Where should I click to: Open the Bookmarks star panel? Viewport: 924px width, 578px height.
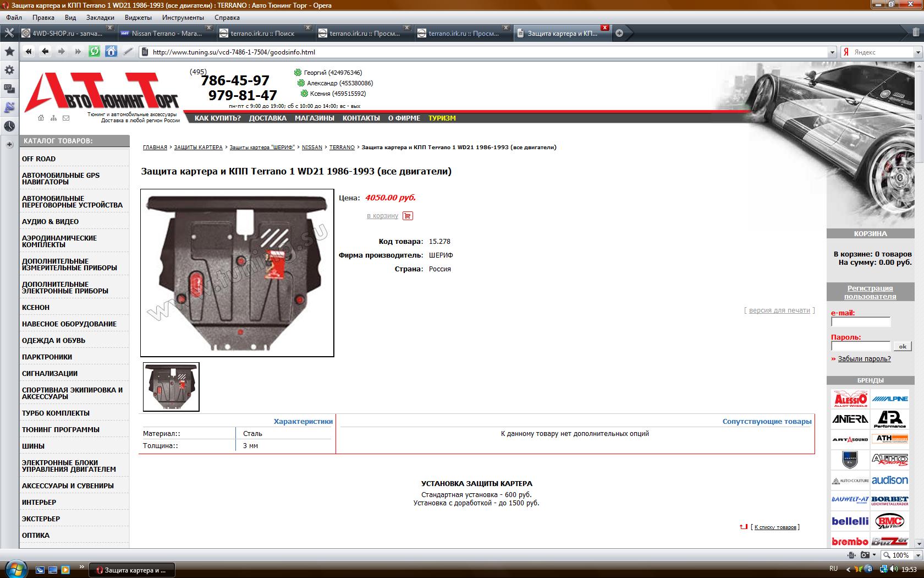click(9, 52)
